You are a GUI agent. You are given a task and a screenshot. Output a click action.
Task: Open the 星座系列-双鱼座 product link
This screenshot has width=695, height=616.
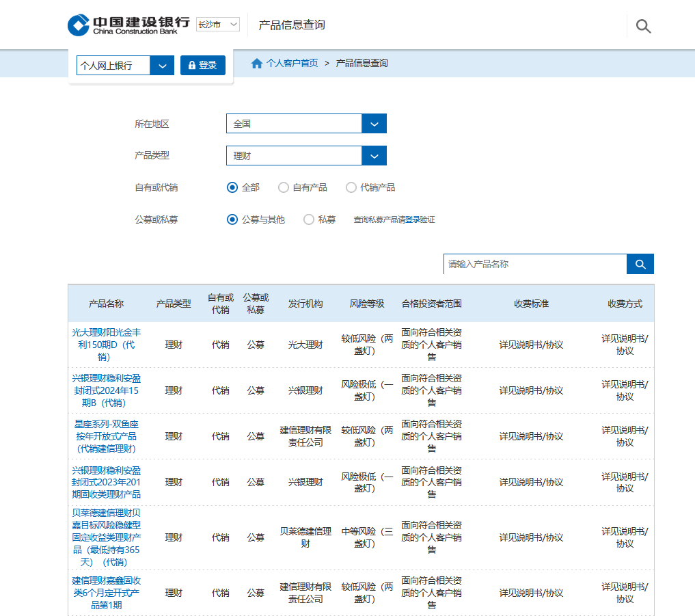(106, 436)
